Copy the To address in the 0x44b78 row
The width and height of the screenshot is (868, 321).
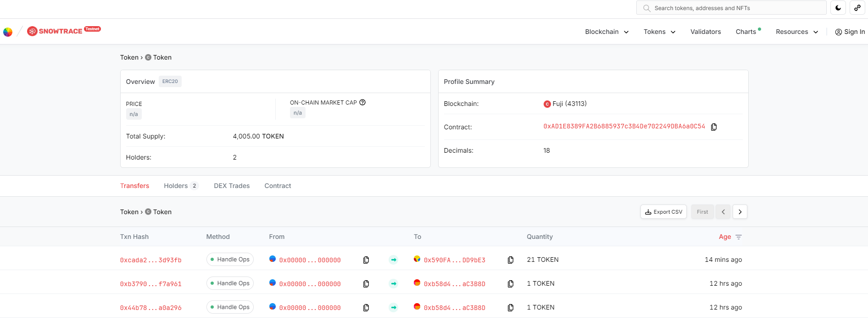point(511,308)
